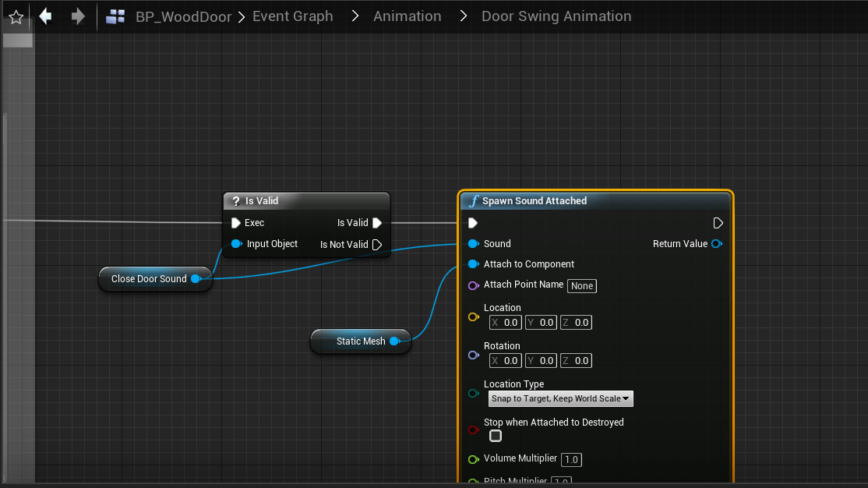
Task: Select the Event Graph breadcrumb
Action: 293,16
